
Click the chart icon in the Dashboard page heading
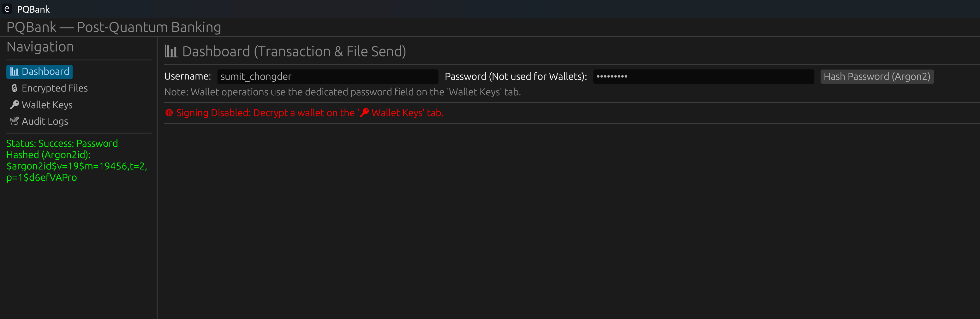tap(171, 51)
